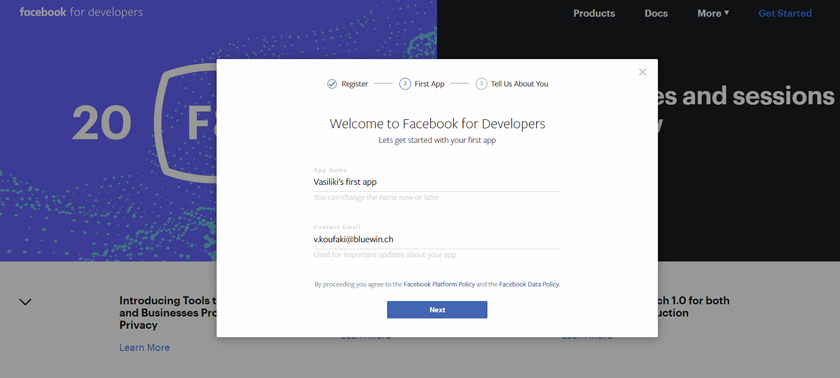Close the Welcome dialog with the X

coord(642,72)
